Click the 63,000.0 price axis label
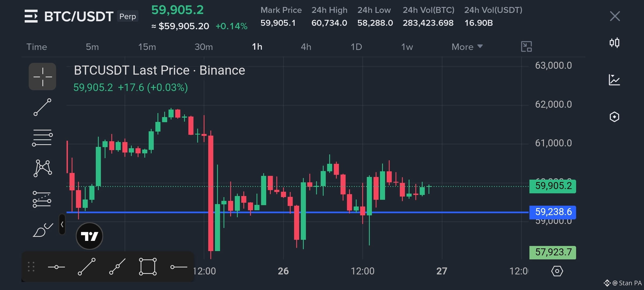Screen dimensions: 644x290 553,66
